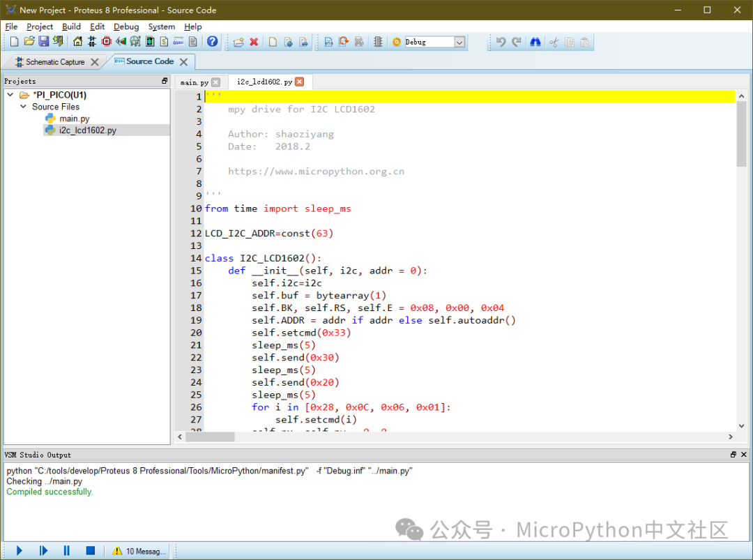Screen dimensions: 753x560
Task: Copy selection with the copy icon
Action: (x=570, y=43)
